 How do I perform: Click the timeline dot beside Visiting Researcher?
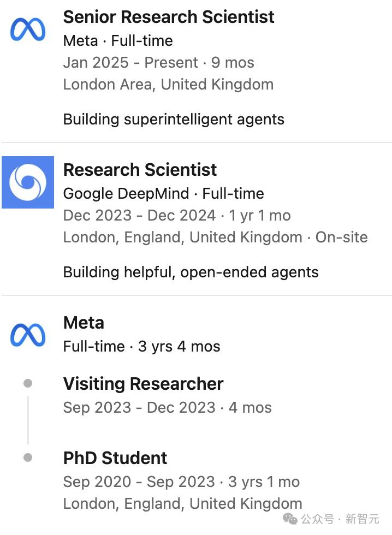[x=28, y=384]
